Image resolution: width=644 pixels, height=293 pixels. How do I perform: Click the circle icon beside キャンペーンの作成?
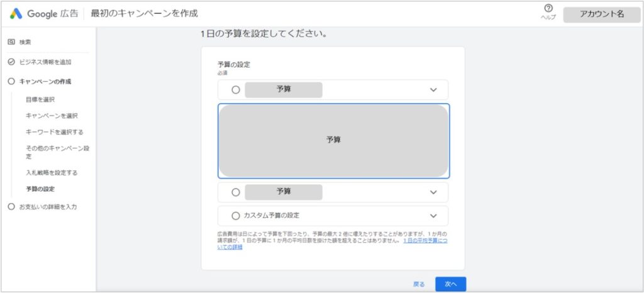coord(11,82)
